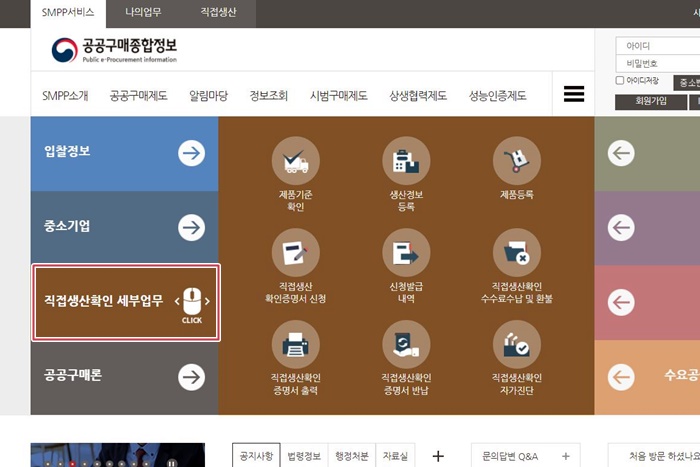
Task: Click the 제품기준 확인 icon
Action: pos(296,161)
